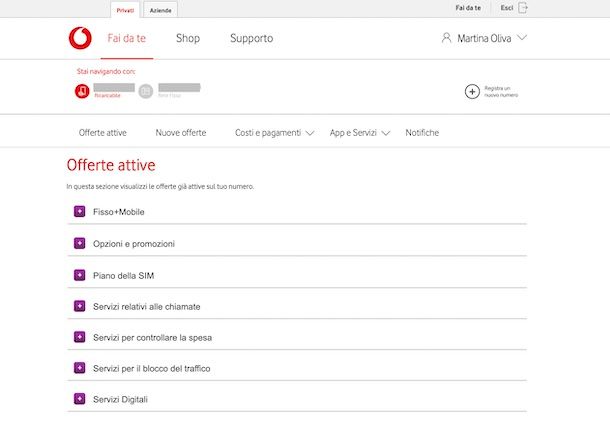This screenshot has height=422, width=610.
Task: Click the Esci logout arrow icon
Action: (x=523, y=8)
